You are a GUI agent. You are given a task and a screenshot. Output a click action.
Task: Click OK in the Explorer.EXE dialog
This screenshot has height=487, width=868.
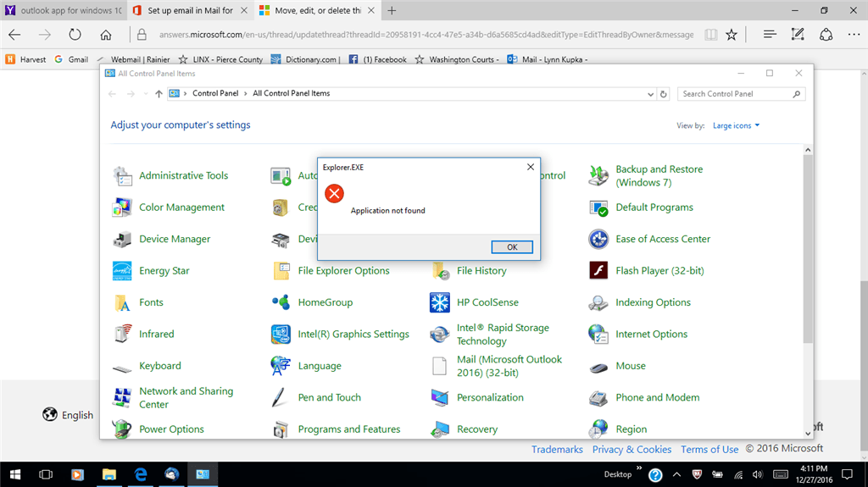pyautogui.click(x=512, y=246)
